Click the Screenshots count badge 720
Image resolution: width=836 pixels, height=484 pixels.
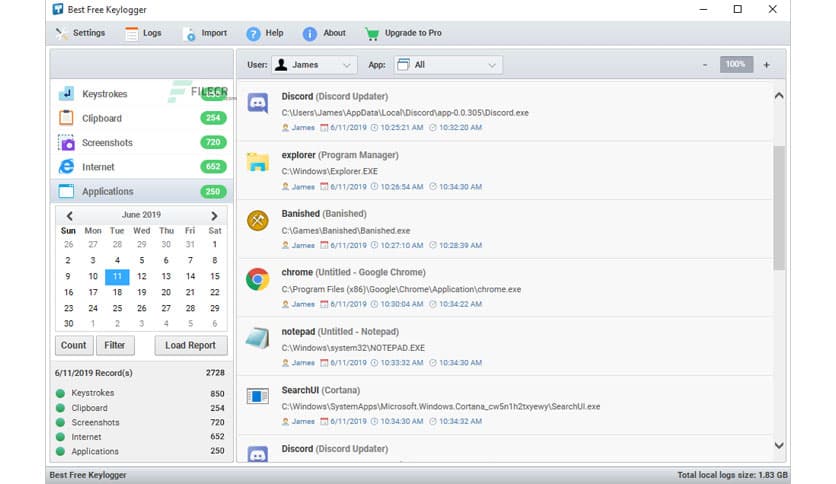pyautogui.click(x=213, y=142)
